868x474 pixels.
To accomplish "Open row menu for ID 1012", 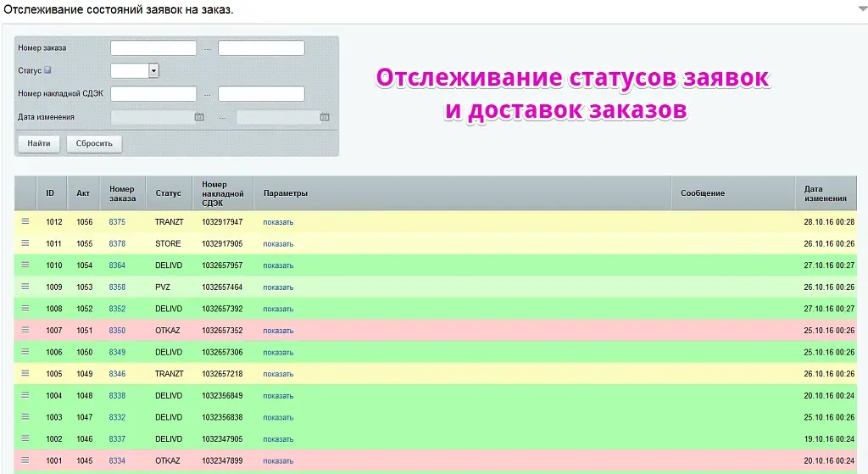I will coord(25,221).
